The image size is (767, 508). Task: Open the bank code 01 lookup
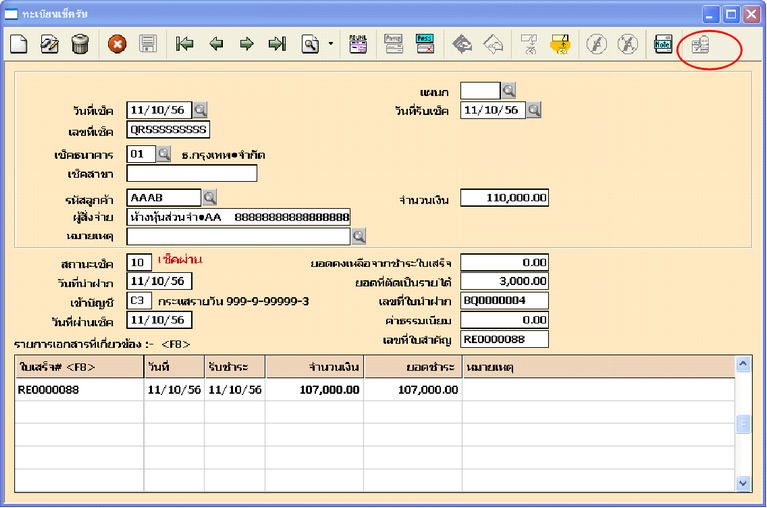164,155
